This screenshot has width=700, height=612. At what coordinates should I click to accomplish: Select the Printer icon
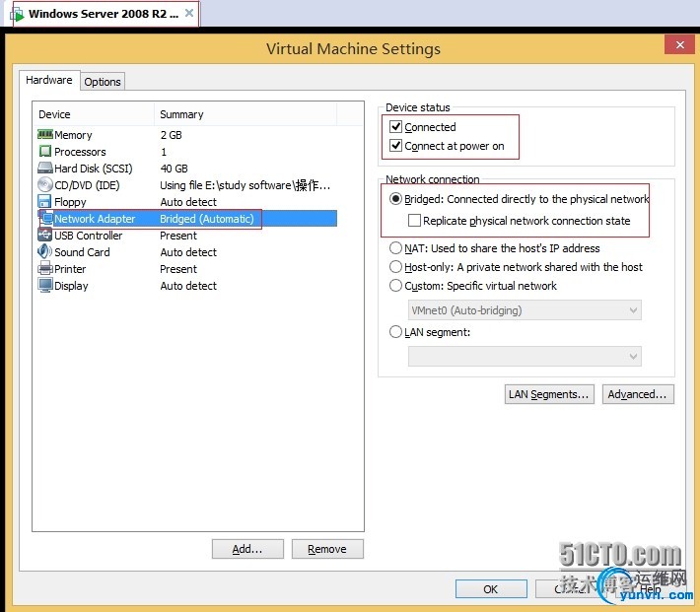[x=45, y=268]
